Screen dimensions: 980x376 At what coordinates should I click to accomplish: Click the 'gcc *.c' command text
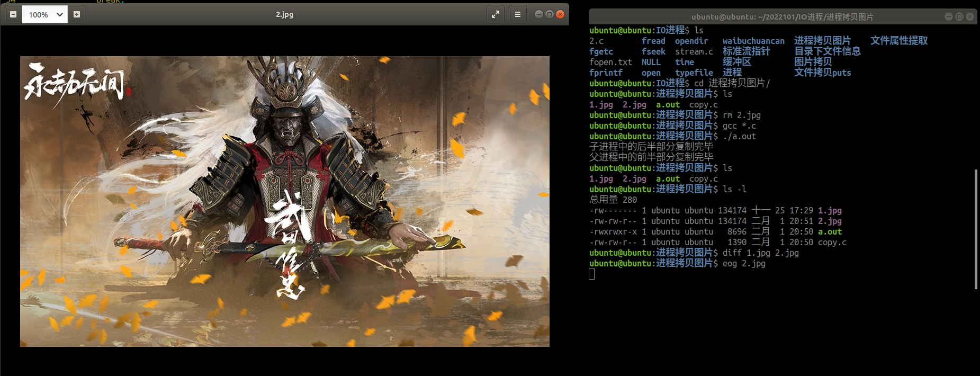739,126
